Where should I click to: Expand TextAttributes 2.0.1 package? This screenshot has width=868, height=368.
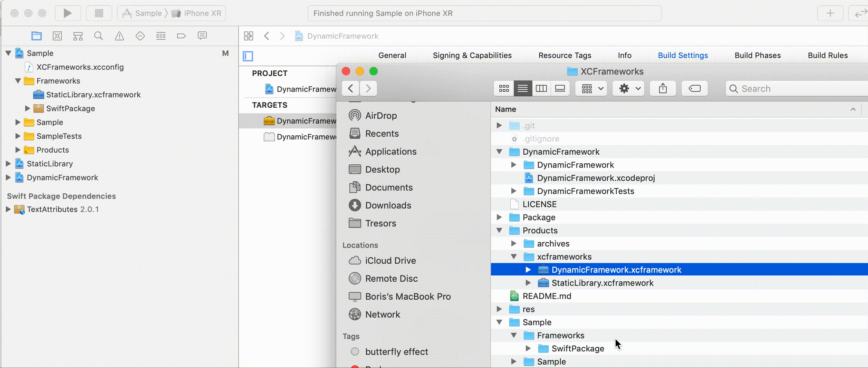(x=8, y=209)
